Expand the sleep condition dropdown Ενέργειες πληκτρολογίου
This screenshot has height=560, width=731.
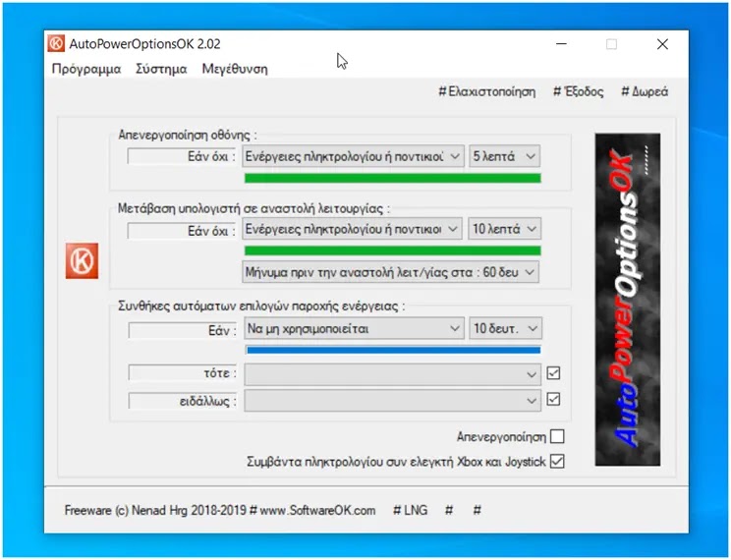(352, 229)
